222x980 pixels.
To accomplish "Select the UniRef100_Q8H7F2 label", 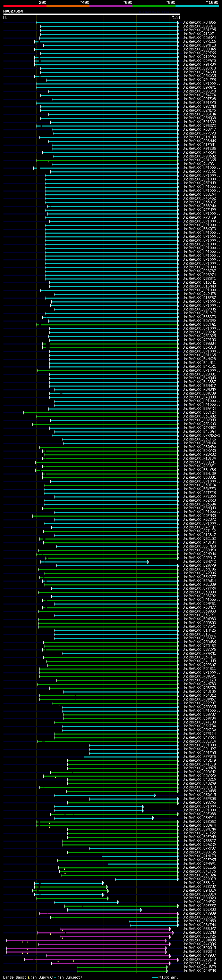I will (199, 561).
